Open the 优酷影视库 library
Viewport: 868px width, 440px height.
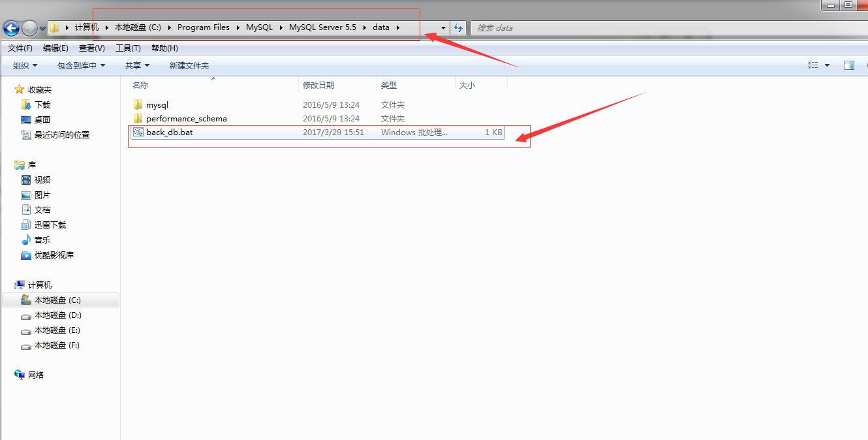click(54, 255)
